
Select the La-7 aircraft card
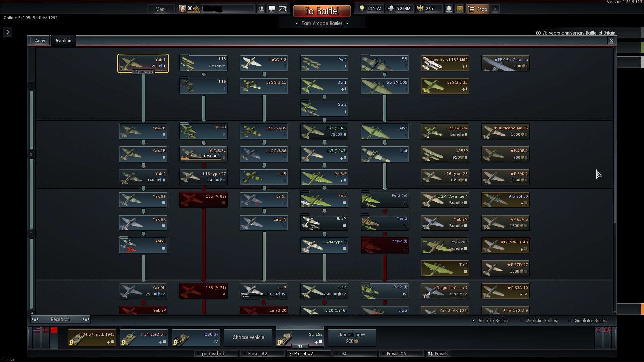[264, 291]
